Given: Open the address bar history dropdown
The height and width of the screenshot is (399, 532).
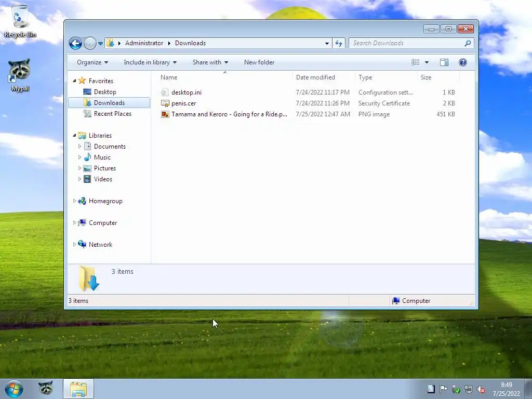Looking at the screenshot, I should tap(327, 43).
